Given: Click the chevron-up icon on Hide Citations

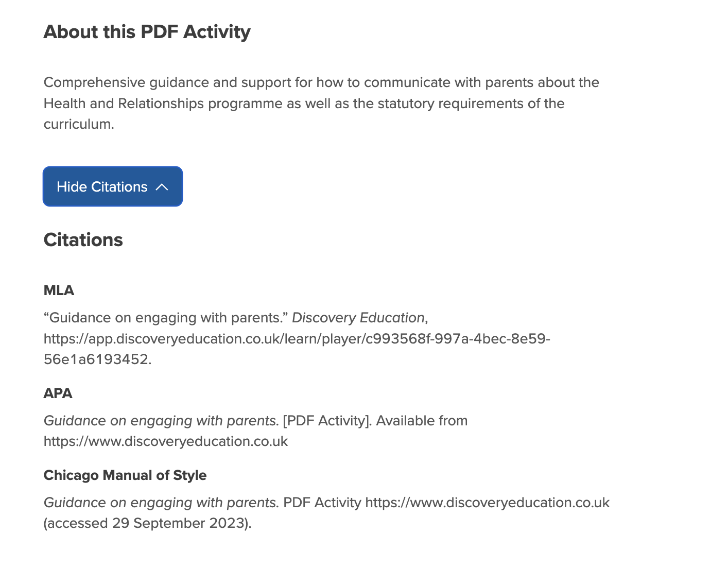Looking at the screenshot, I should coord(162,187).
